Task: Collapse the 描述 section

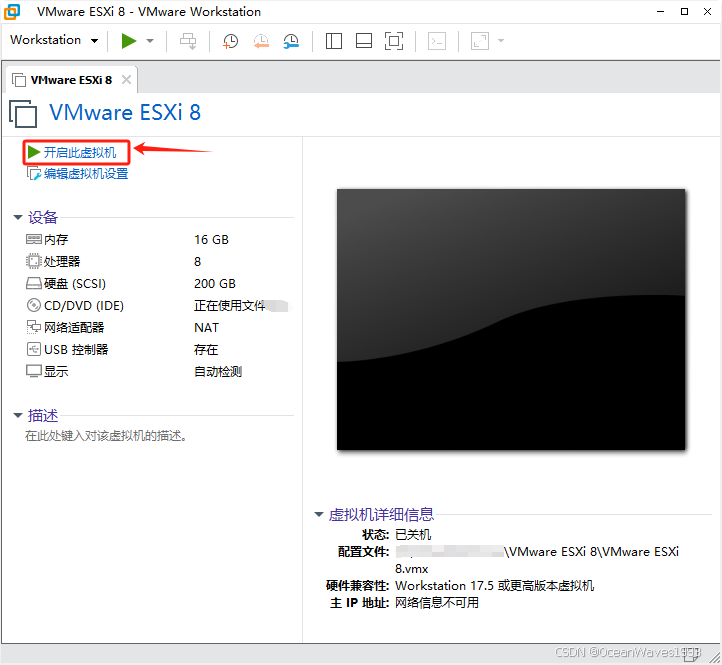Action: pos(17,415)
